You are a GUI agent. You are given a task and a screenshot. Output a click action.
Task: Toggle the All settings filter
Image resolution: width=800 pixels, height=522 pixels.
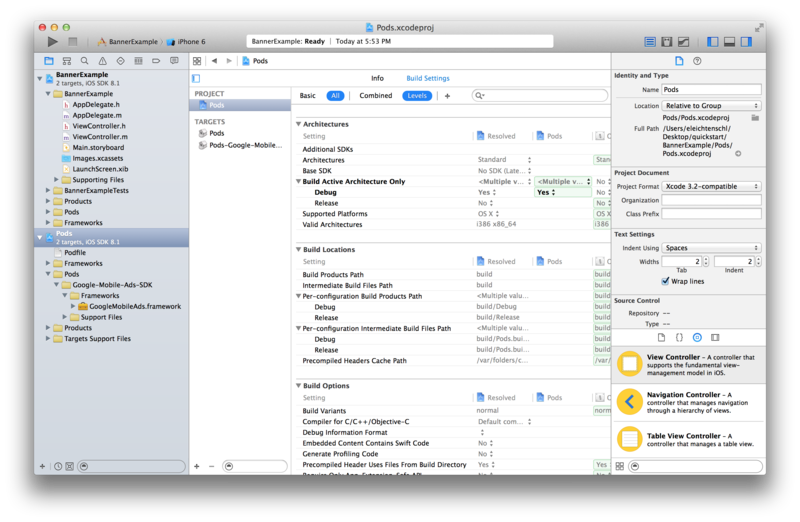coord(335,95)
